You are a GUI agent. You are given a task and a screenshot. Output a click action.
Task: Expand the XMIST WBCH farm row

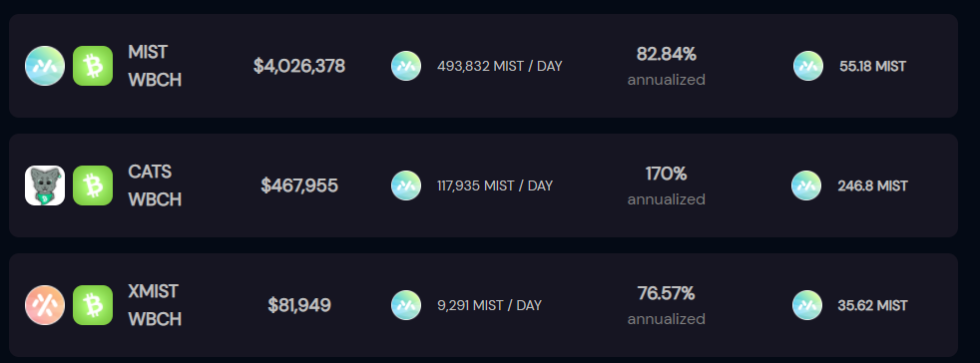(483, 305)
